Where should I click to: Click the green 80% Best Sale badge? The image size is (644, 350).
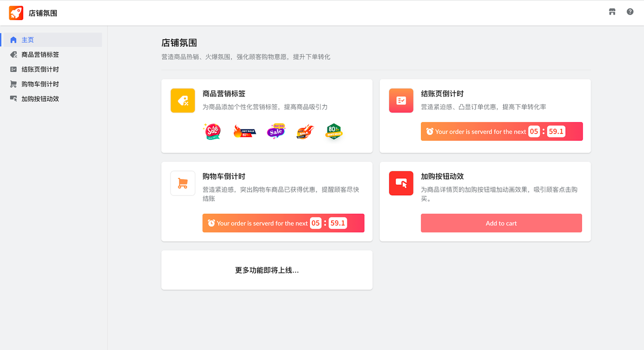(334, 131)
